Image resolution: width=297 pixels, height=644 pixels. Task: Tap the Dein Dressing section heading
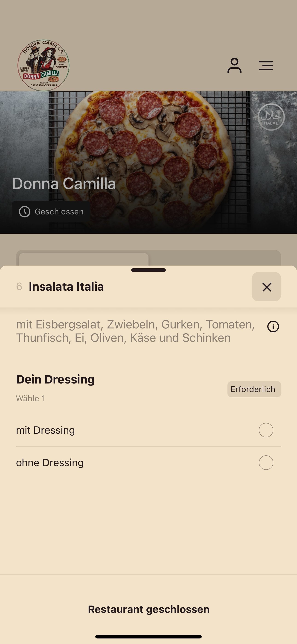(x=55, y=379)
